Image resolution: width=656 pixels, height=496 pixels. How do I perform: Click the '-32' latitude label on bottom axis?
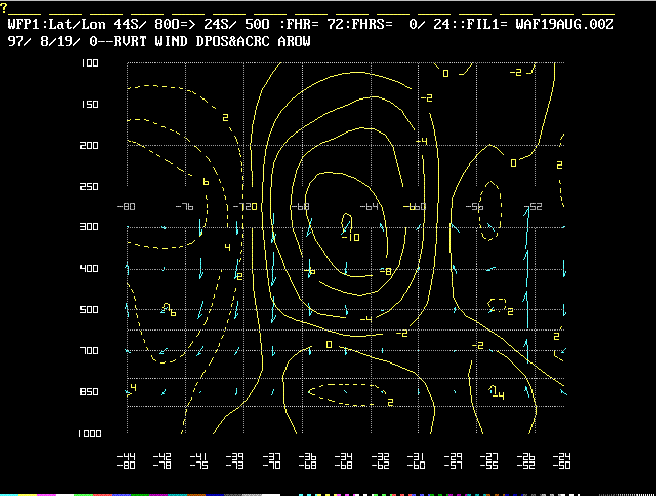[380, 456]
